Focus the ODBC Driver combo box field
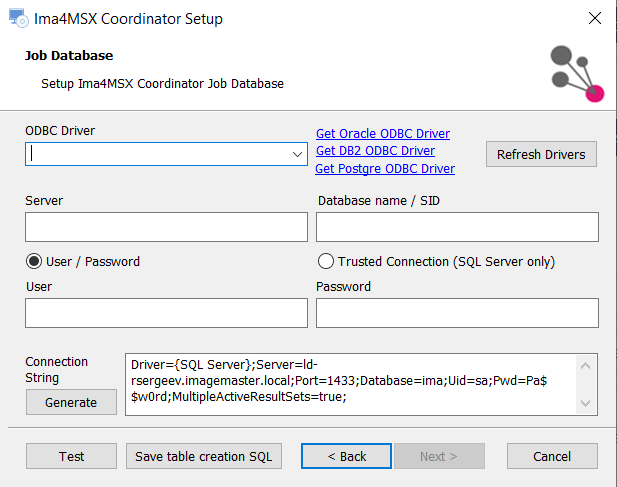This screenshot has height=487, width=617. click(166, 154)
